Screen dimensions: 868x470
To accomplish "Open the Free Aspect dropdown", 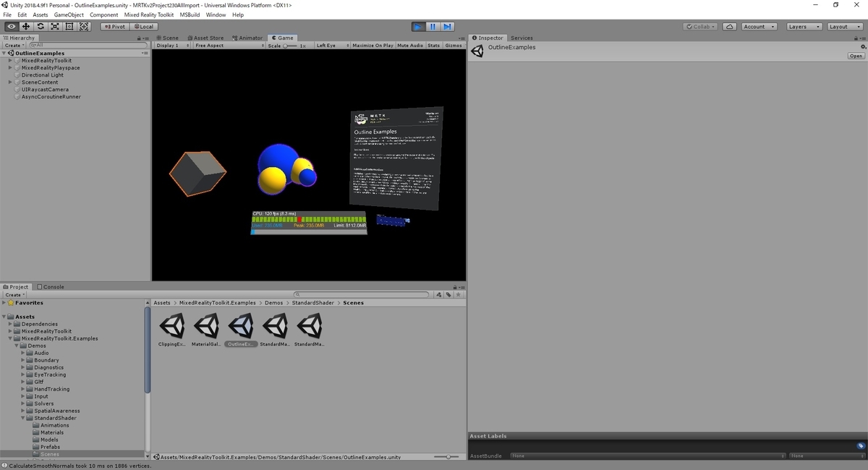I will (x=229, y=46).
